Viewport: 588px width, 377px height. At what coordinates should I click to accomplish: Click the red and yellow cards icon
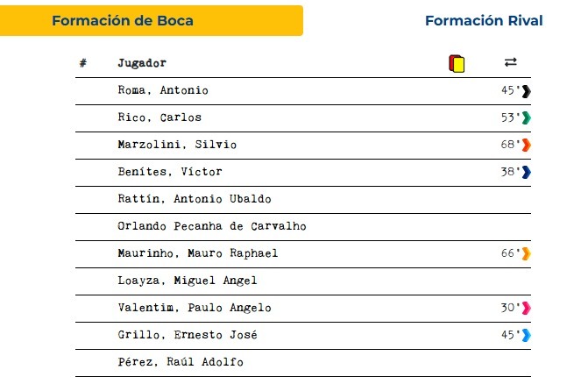coord(457,63)
